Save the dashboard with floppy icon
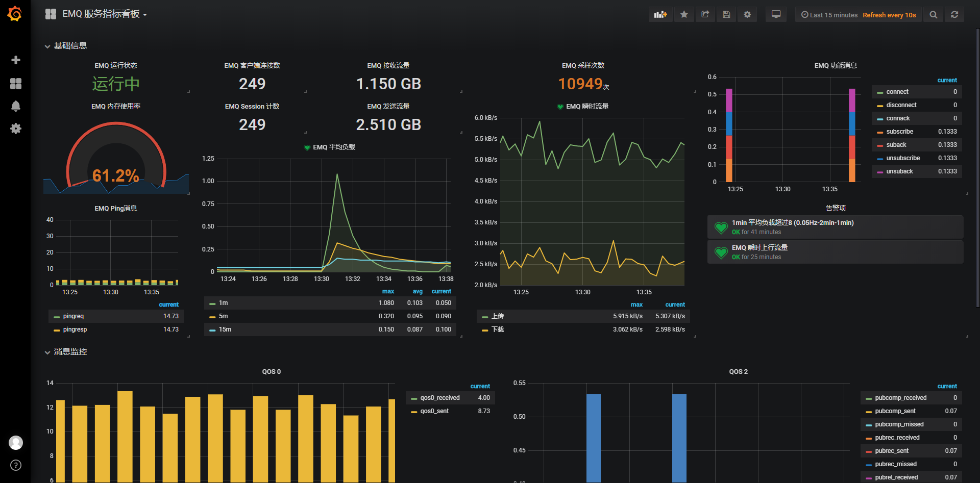Screen dimensions: 980x483 726,15
